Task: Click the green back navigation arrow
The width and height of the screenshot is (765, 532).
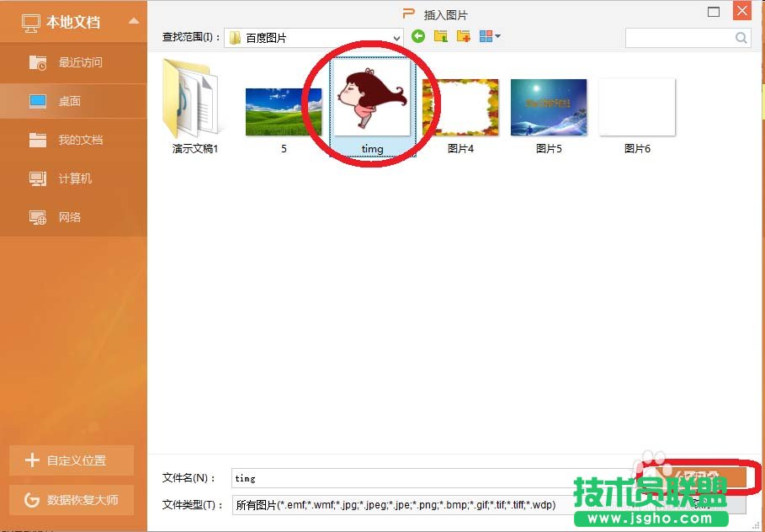Action: coord(418,36)
